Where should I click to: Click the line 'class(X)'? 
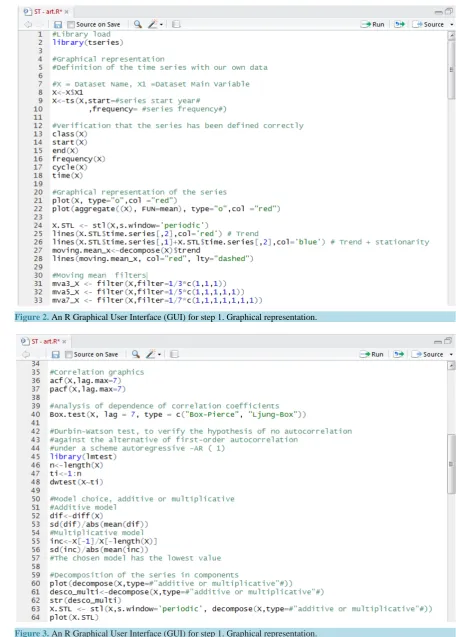[x=69, y=134]
